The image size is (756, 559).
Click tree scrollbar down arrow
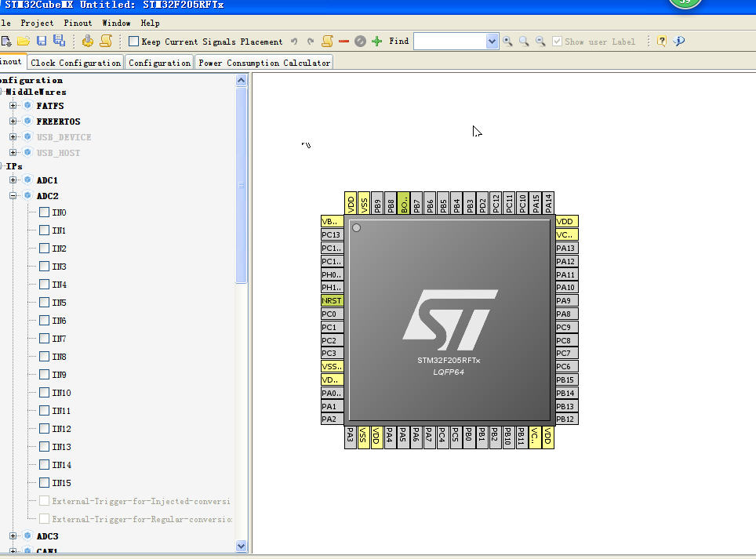coord(241,546)
